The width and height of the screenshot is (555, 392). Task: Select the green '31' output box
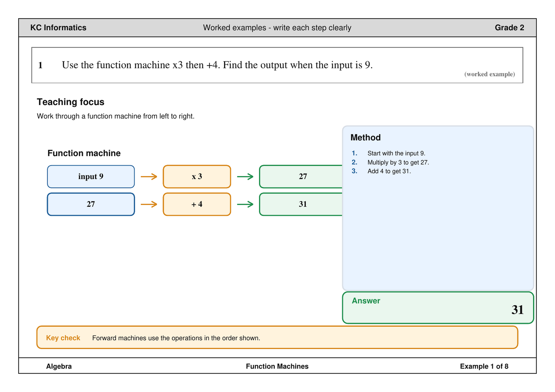point(301,204)
